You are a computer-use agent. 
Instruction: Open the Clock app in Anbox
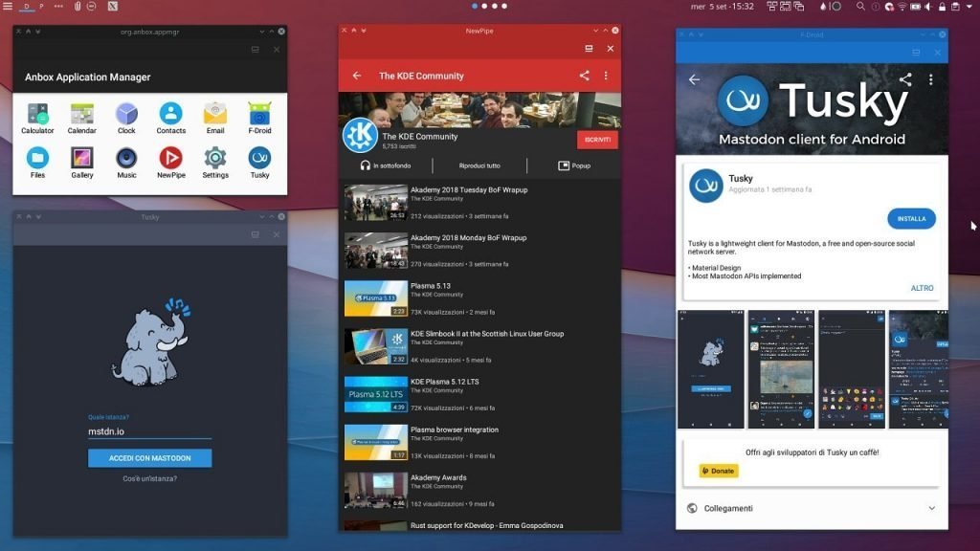(126, 118)
